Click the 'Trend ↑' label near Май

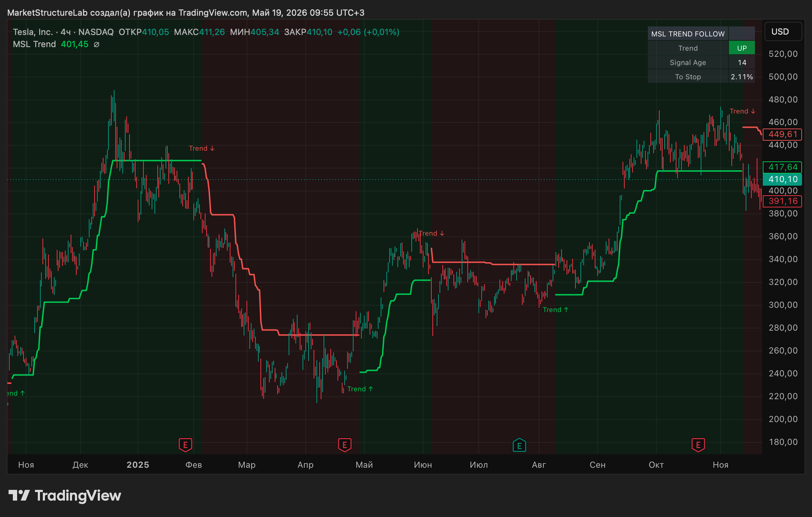click(x=360, y=389)
